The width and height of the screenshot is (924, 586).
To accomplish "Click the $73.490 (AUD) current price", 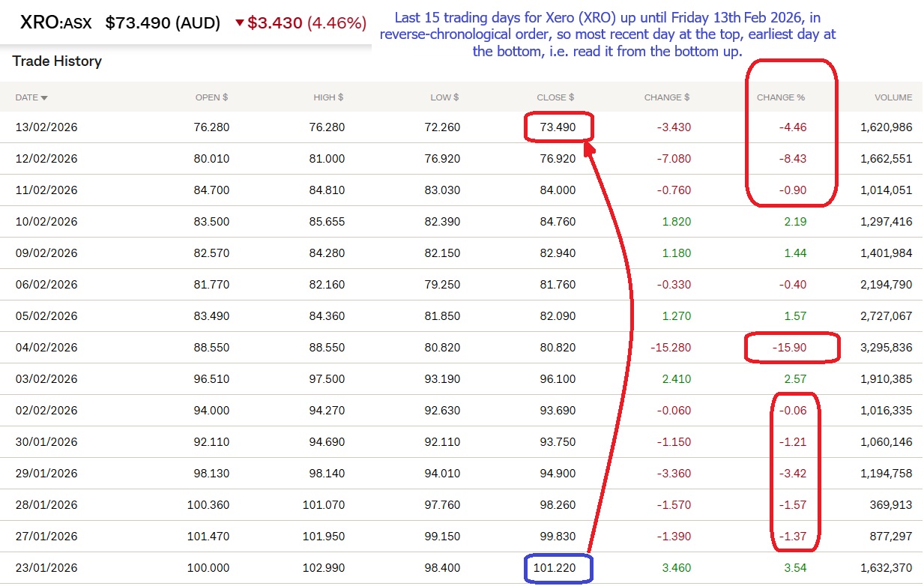I will tap(163, 23).
